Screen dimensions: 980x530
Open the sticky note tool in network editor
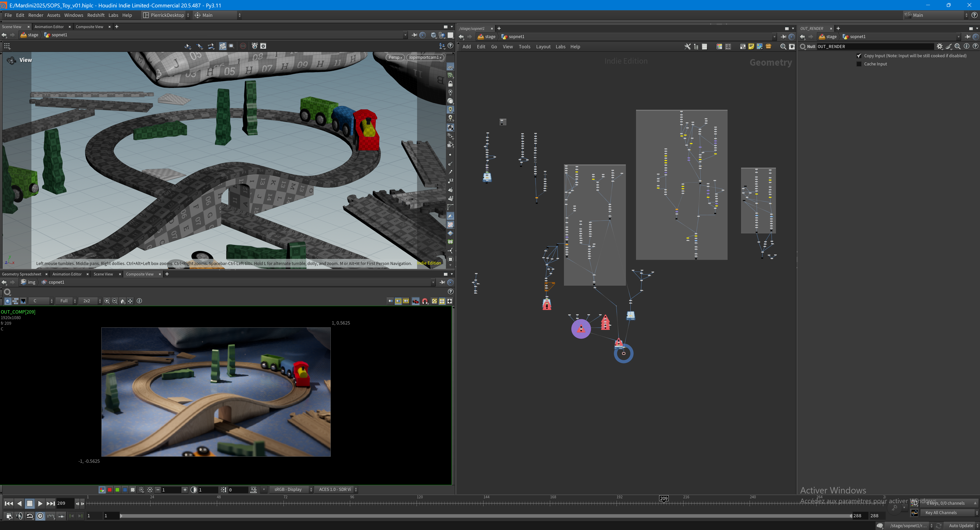(x=751, y=47)
